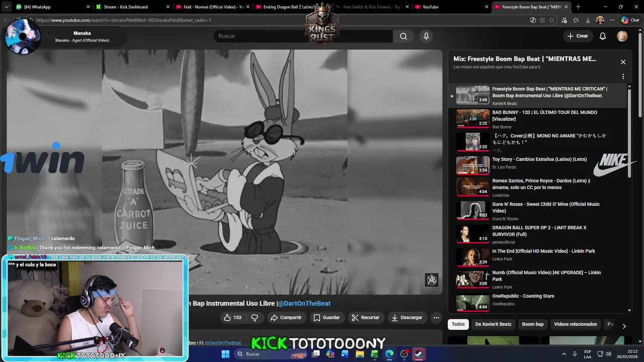Focus the YouTube Buscar search field
Viewport: 644px width, 362px height.
coord(303,36)
